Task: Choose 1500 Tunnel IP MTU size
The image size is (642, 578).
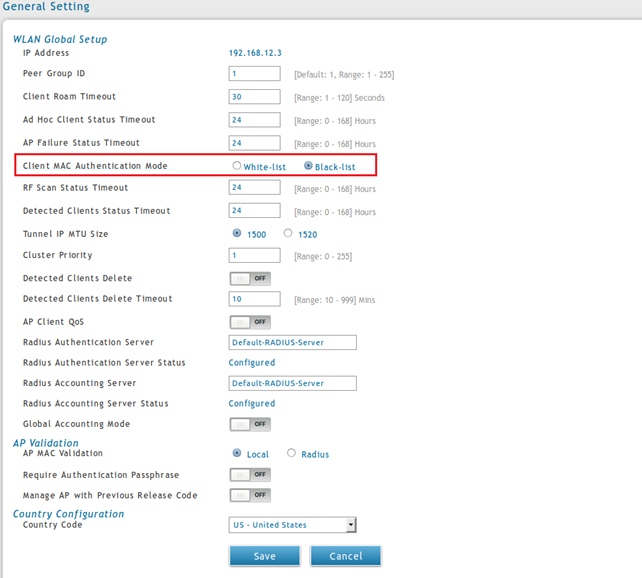Action: (237, 233)
